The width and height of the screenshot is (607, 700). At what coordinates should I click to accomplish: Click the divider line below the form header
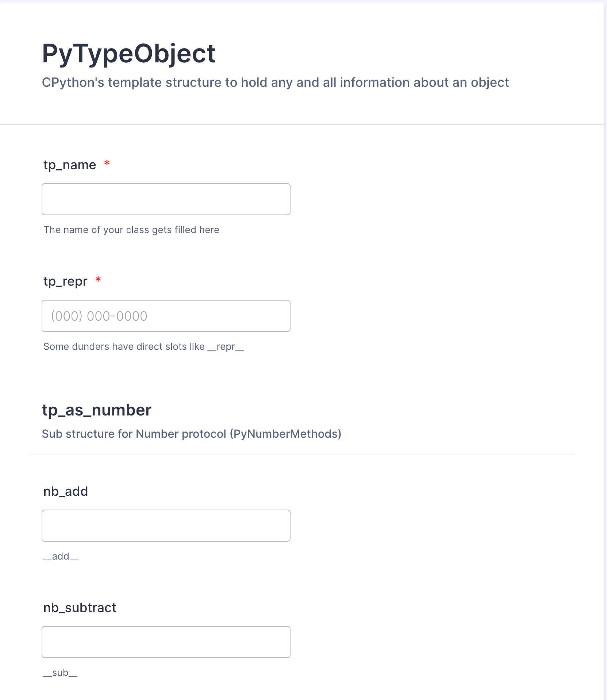pyautogui.click(x=301, y=125)
